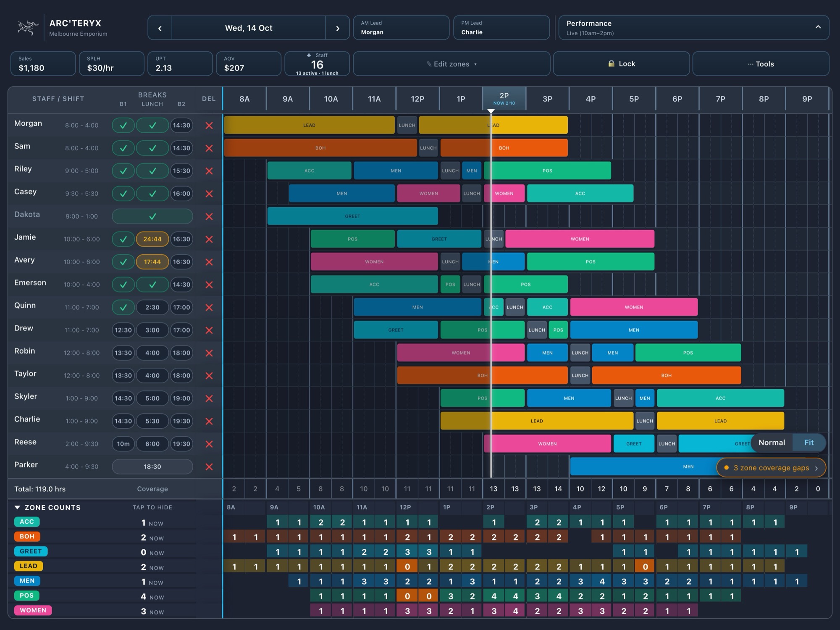Toggle Quinn's B1 break checkmark
This screenshot has height=630, width=840.
click(x=123, y=307)
